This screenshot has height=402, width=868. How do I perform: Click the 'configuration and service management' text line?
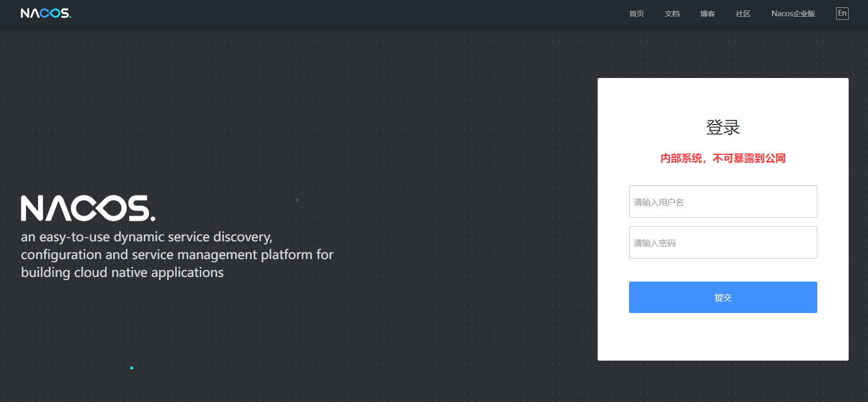[177, 255]
